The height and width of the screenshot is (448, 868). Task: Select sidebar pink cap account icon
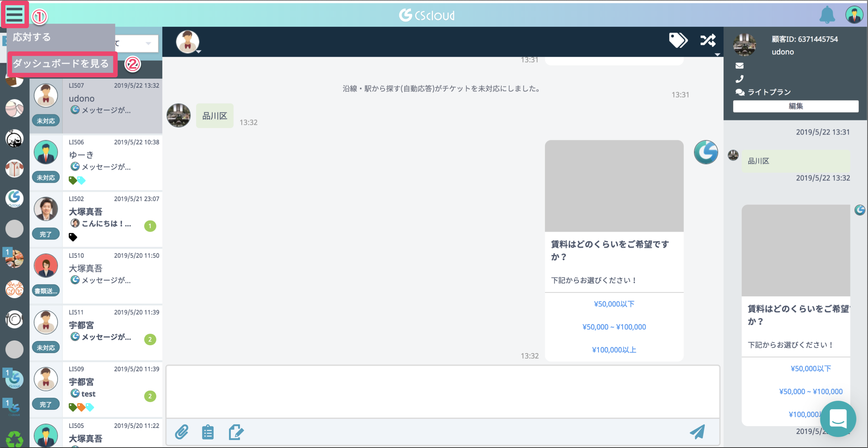click(x=14, y=108)
